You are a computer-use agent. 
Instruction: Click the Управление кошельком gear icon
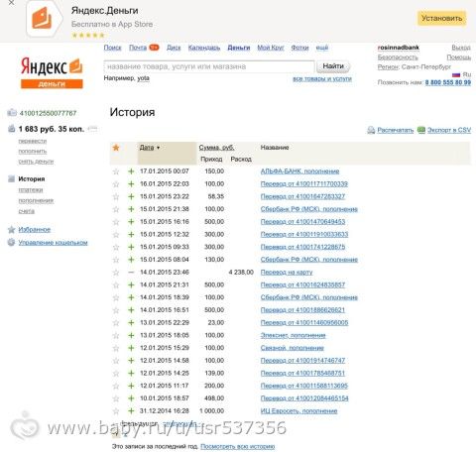click(x=12, y=242)
